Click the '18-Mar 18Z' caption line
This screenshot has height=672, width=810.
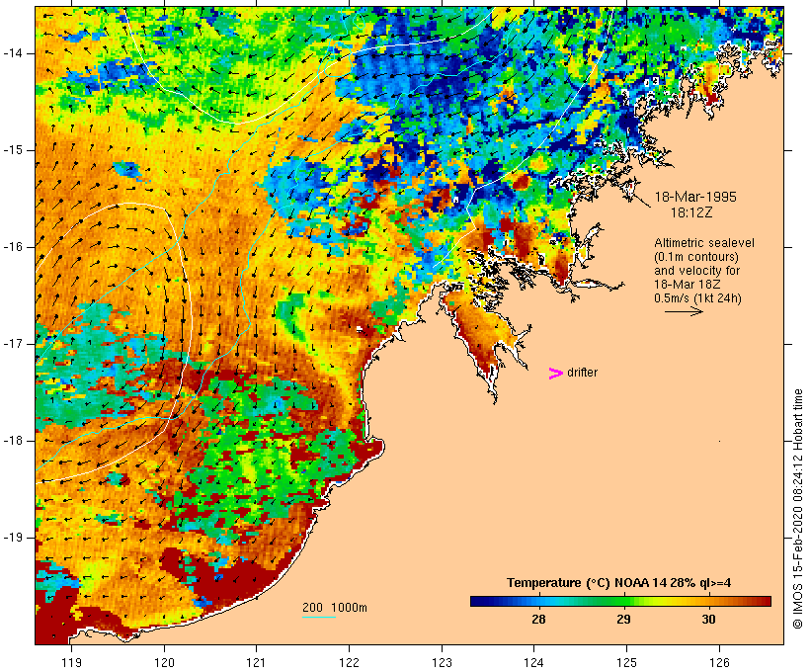click(688, 285)
